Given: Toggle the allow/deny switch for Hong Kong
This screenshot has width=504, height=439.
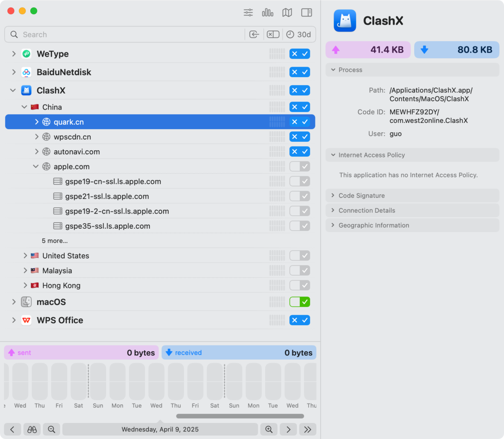Looking at the screenshot, I should pyautogui.click(x=300, y=285).
